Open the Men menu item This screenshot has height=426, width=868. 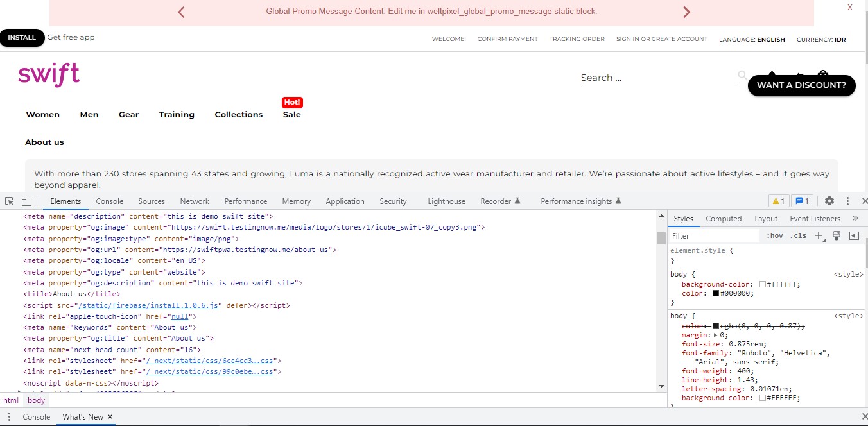pyautogui.click(x=89, y=114)
